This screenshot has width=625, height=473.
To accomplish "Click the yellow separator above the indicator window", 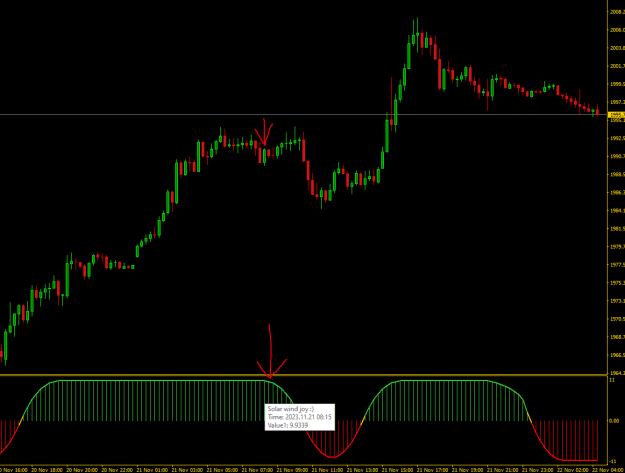I will [x=303, y=375].
